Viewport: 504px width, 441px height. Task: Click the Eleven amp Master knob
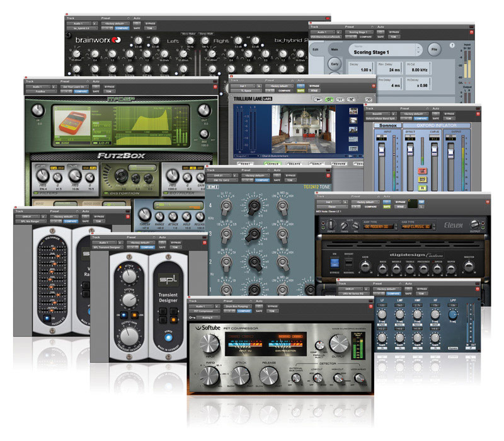coord(469,266)
